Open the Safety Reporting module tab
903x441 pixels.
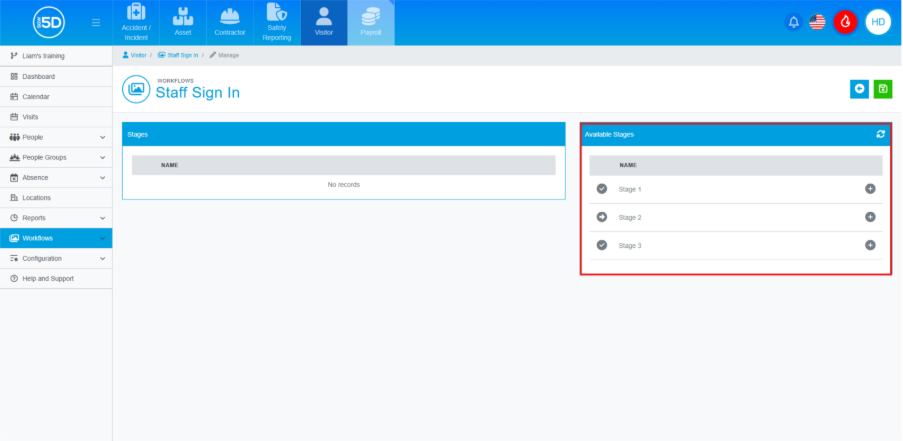click(277, 22)
